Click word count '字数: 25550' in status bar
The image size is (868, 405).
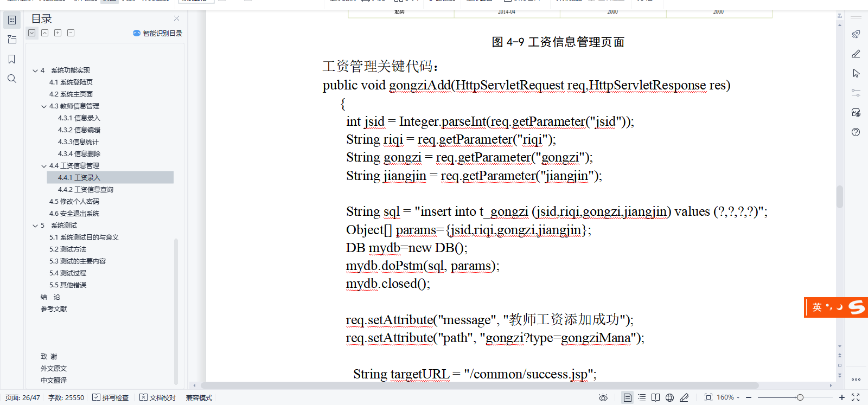[66, 397]
